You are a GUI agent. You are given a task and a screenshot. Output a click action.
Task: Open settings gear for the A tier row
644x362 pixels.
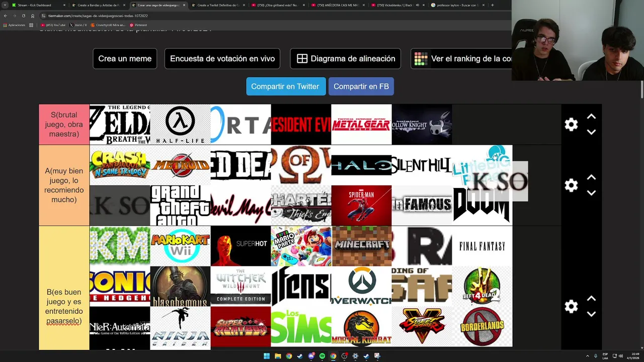point(571,186)
